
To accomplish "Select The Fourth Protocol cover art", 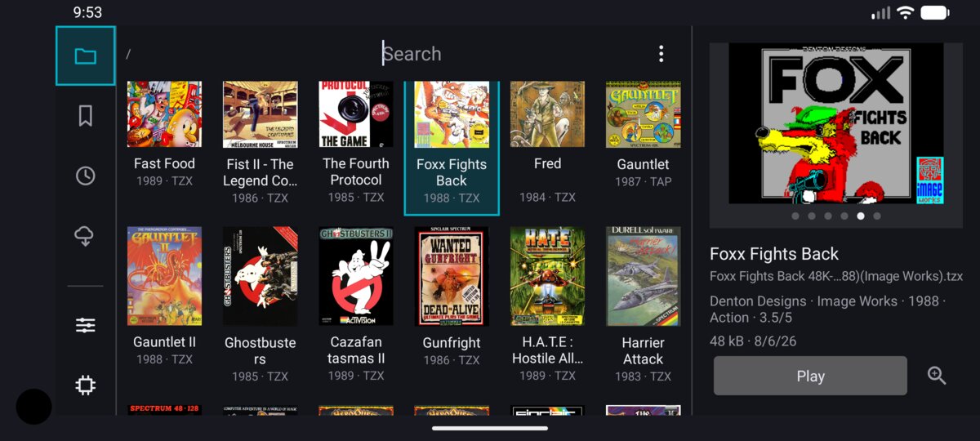I will click(x=356, y=114).
